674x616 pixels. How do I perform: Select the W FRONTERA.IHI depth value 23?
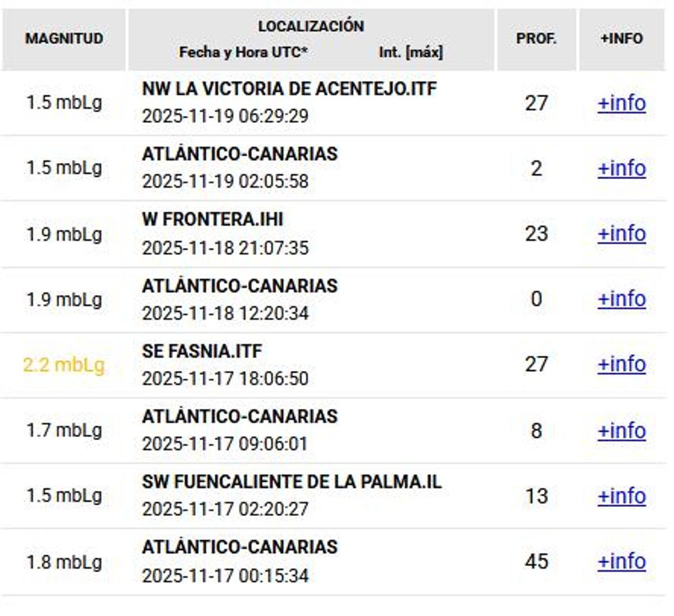537,234
